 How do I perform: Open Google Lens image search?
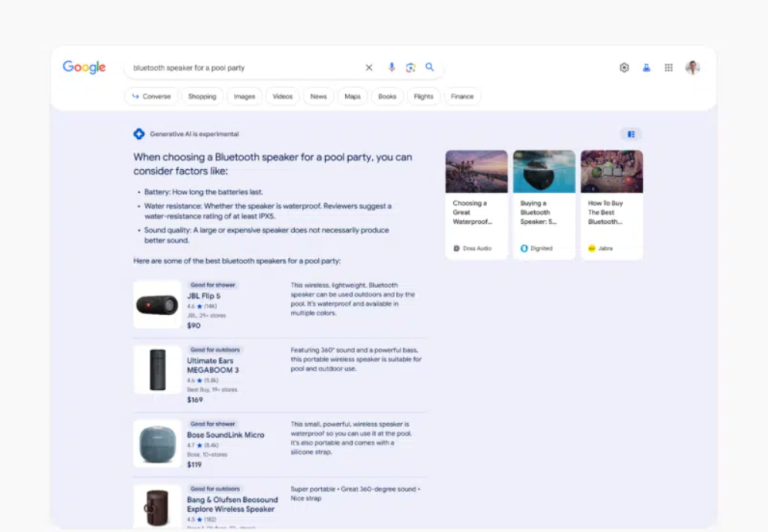(x=411, y=68)
